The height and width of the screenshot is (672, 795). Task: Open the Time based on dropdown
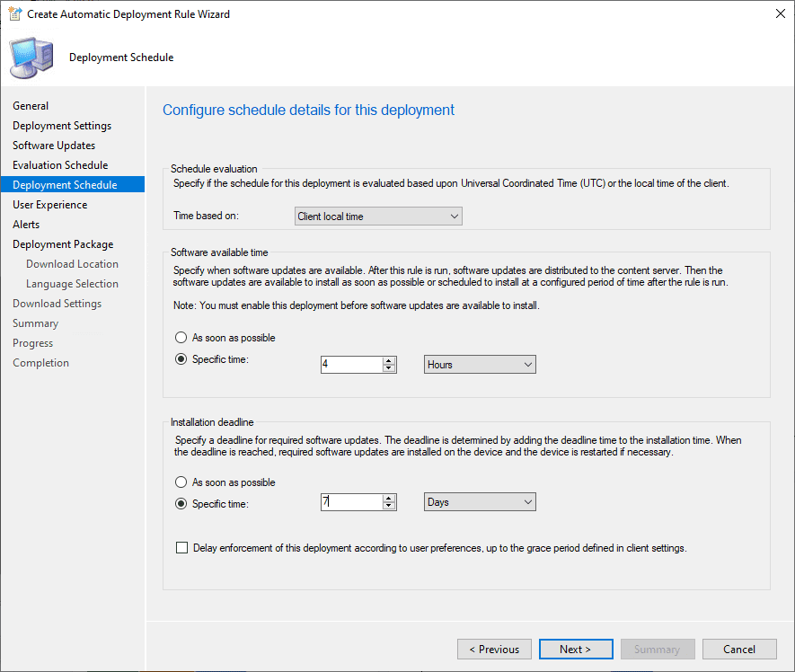tap(378, 217)
